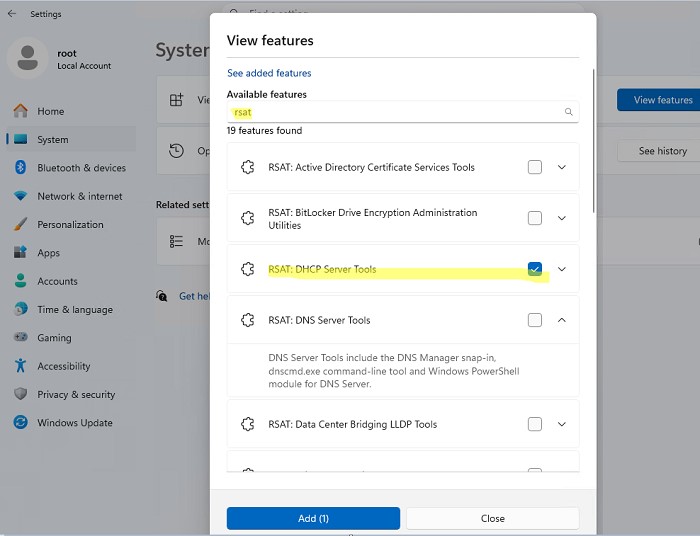Click the gear icon beside DNS Server Tools
This screenshot has width=700, height=536.
coord(248,320)
